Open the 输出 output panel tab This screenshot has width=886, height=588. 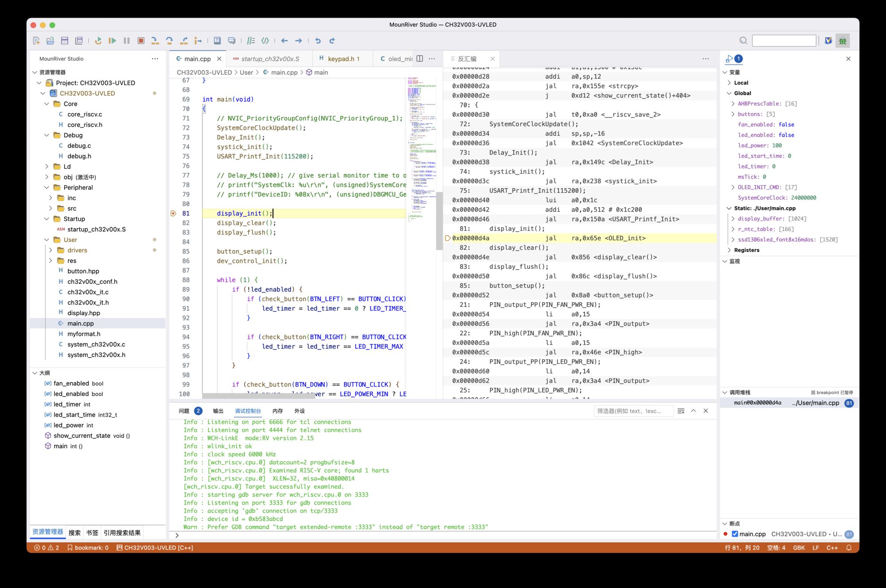(218, 411)
